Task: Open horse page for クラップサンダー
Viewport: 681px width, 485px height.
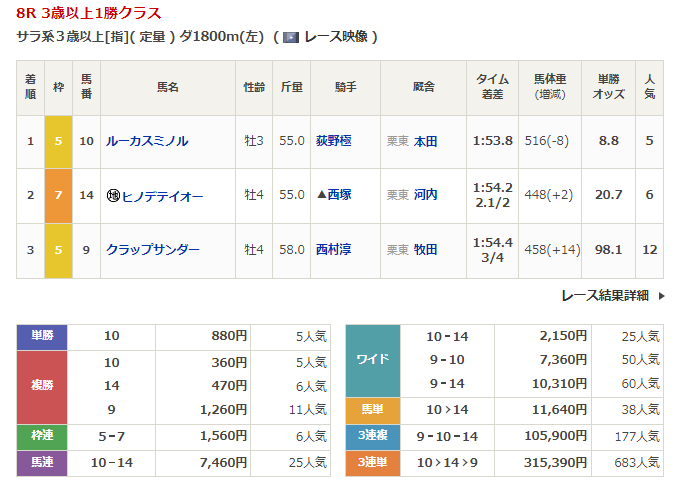Action: (x=153, y=250)
